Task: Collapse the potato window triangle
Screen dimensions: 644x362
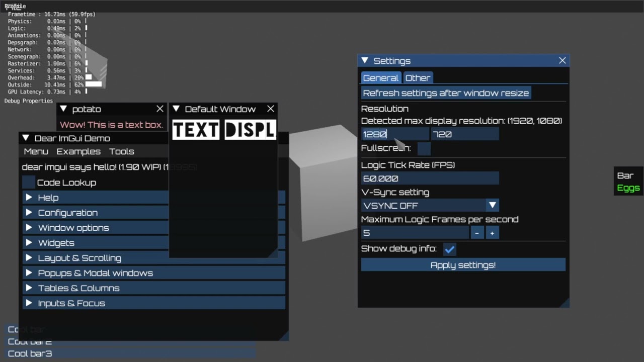Action: pyautogui.click(x=63, y=109)
